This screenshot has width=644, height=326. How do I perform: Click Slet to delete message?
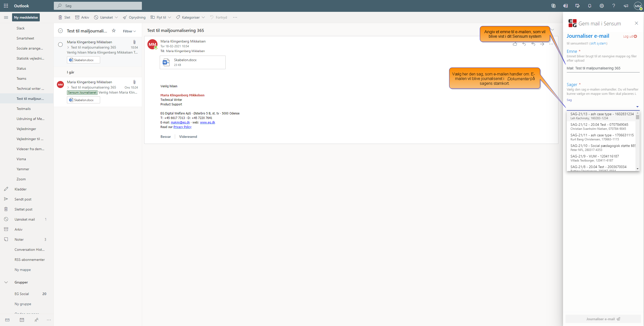(x=64, y=17)
